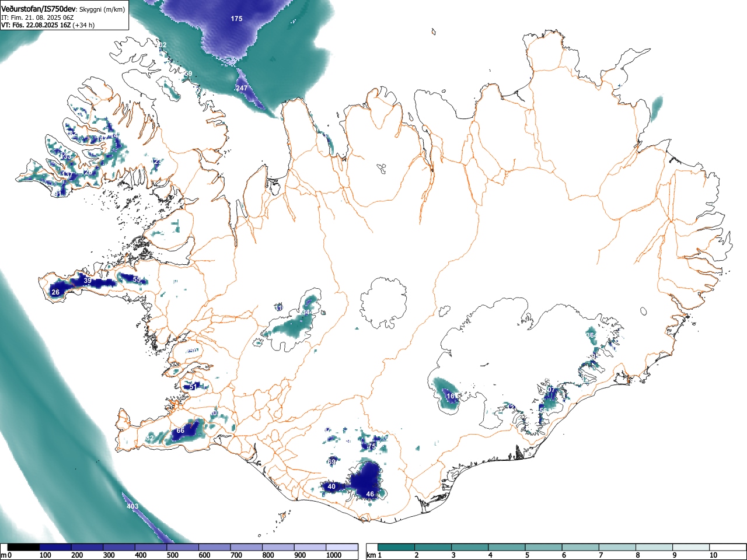Viewport: 747px width, 560px height.
Task: Click the 10 tick label on km scale
Action: [713, 555]
